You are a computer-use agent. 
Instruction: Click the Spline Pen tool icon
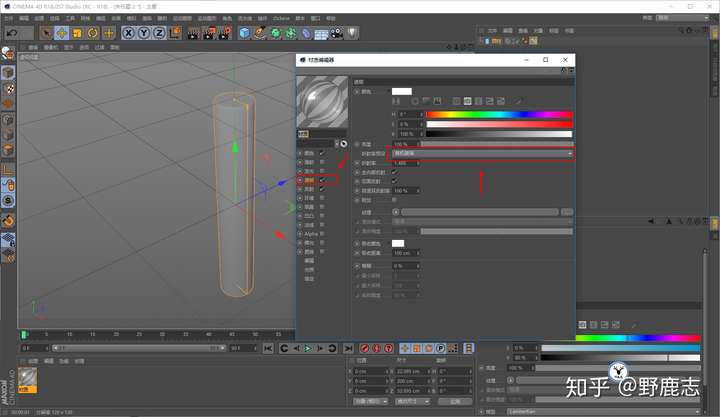click(260, 33)
